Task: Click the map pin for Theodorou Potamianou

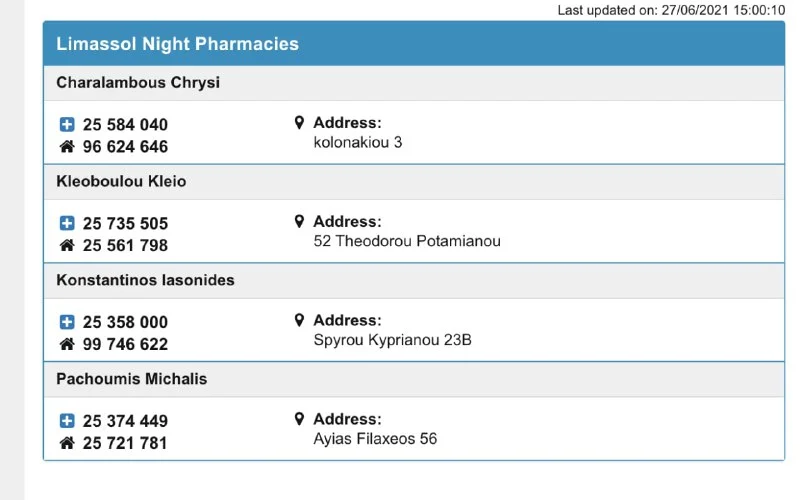Action: point(298,222)
